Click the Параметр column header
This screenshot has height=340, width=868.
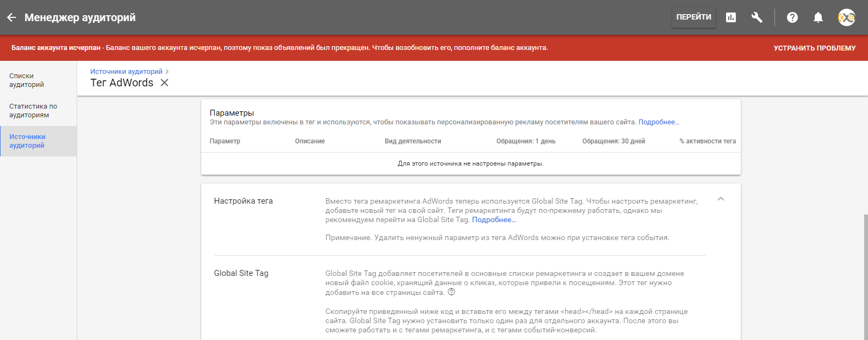click(x=225, y=141)
